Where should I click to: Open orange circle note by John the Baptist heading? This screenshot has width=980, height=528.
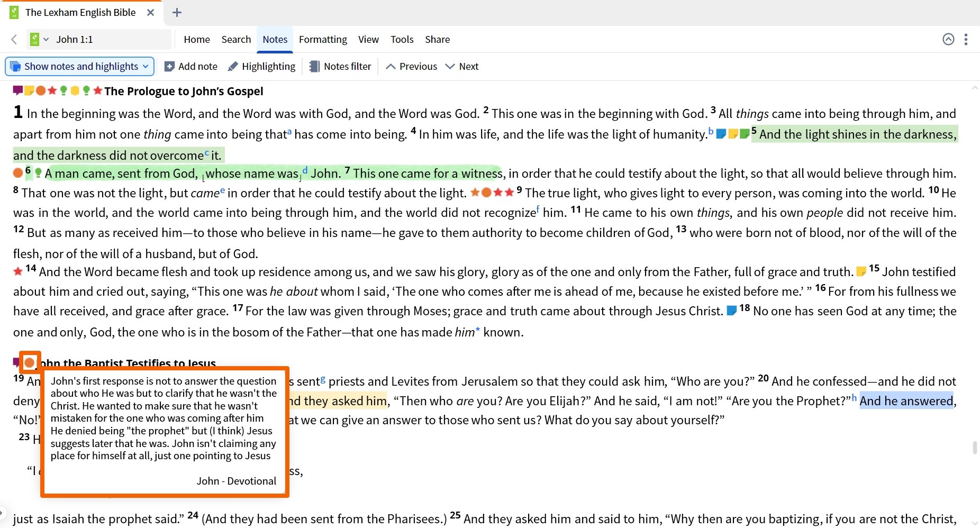click(x=30, y=362)
